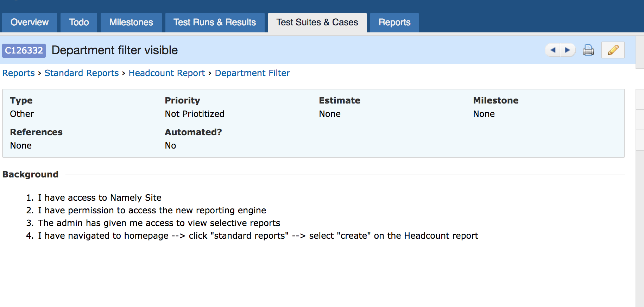Switch to Test Runs & Results tab
This screenshot has height=307, width=644.
(215, 23)
